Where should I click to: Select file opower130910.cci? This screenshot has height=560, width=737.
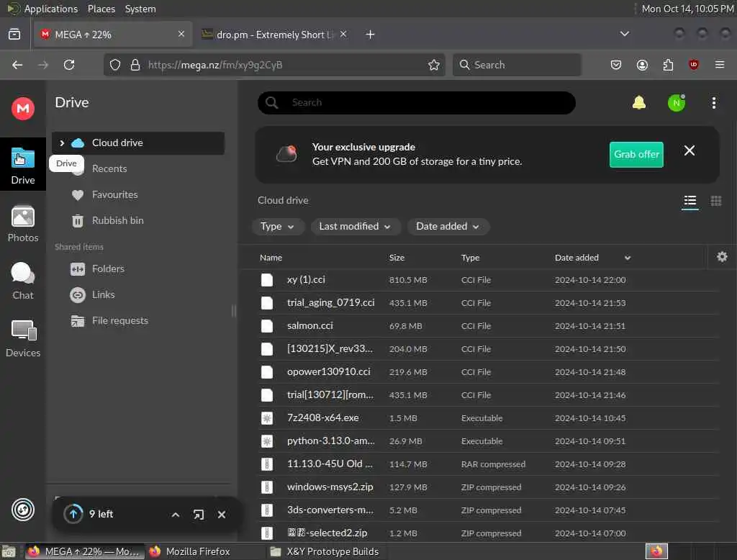pyautogui.click(x=488, y=372)
